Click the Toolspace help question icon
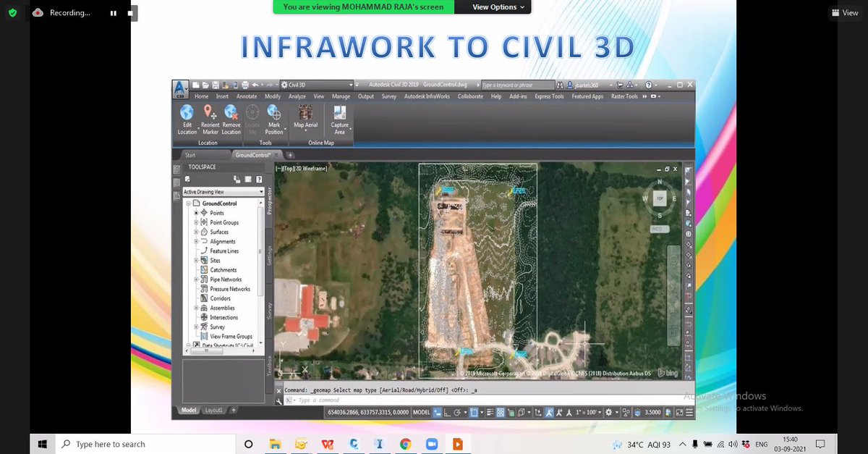This screenshot has width=868, height=454. coord(259,180)
